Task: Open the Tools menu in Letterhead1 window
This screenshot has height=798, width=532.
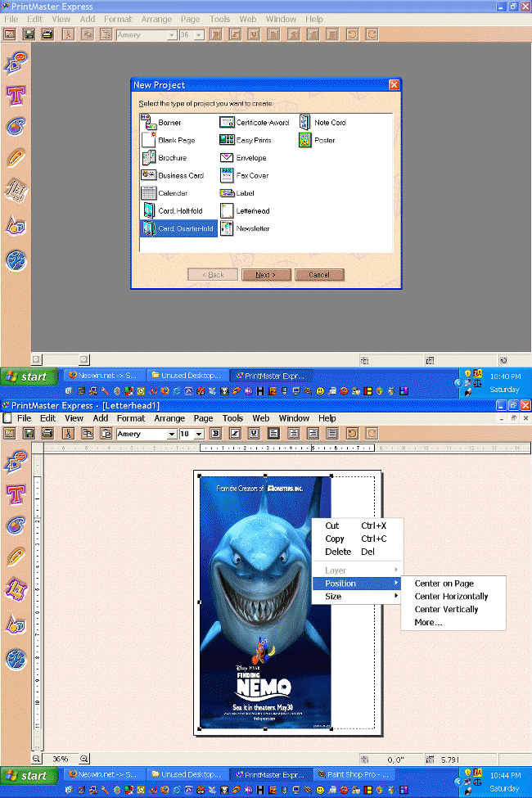Action: coord(232,418)
